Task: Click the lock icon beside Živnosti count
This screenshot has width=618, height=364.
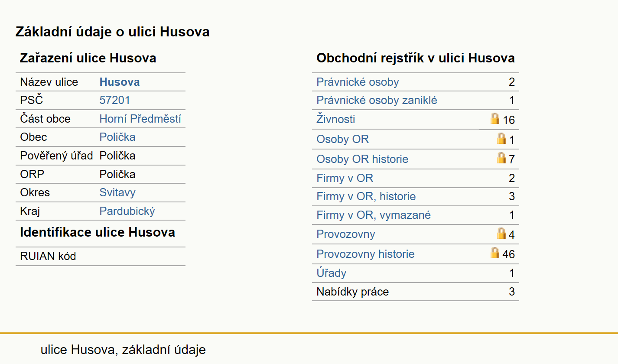Action: 495,118
